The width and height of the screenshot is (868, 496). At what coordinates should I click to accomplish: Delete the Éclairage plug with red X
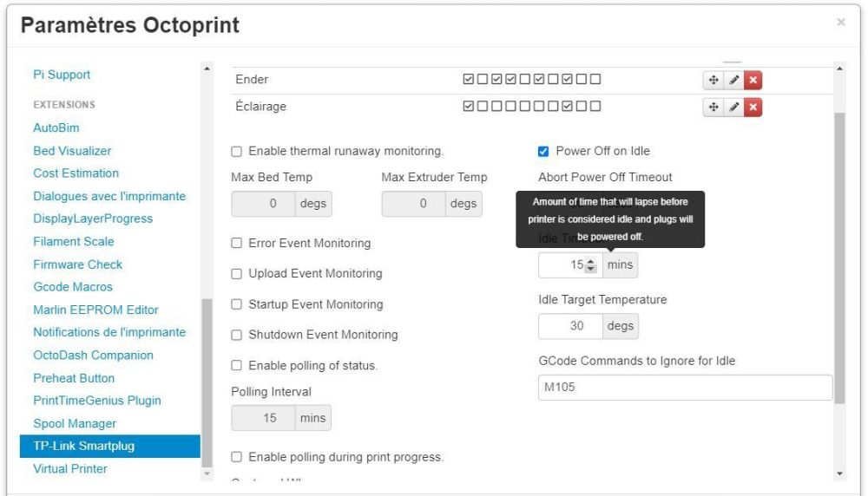pyautogui.click(x=753, y=107)
